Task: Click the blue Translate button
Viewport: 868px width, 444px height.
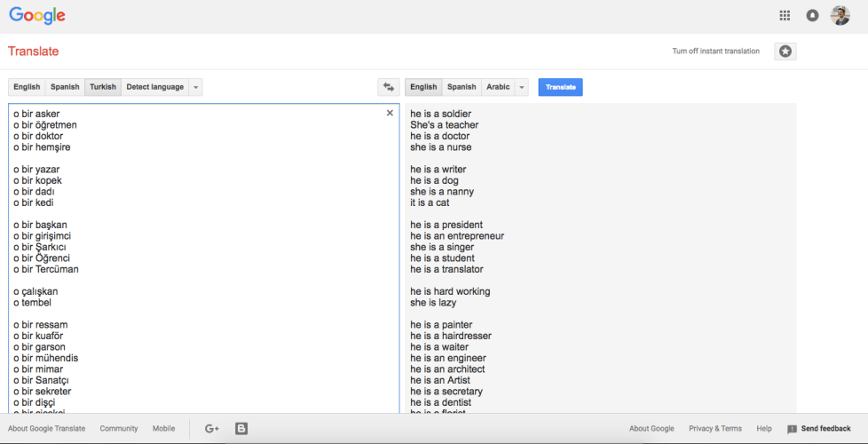Action: (560, 87)
